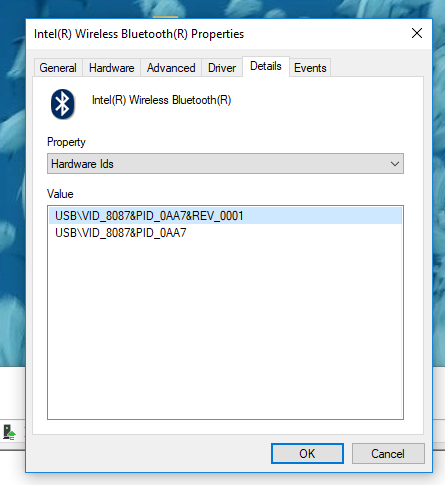Switch to the General tab
Viewport: 445px width, 485px height.
tap(58, 68)
